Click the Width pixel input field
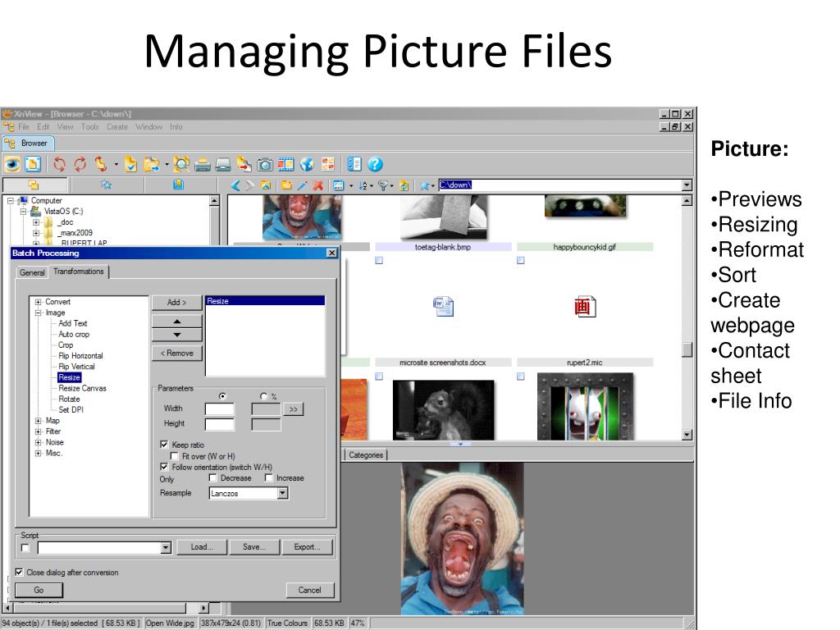The width and height of the screenshot is (840, 630). click(220, 409)
